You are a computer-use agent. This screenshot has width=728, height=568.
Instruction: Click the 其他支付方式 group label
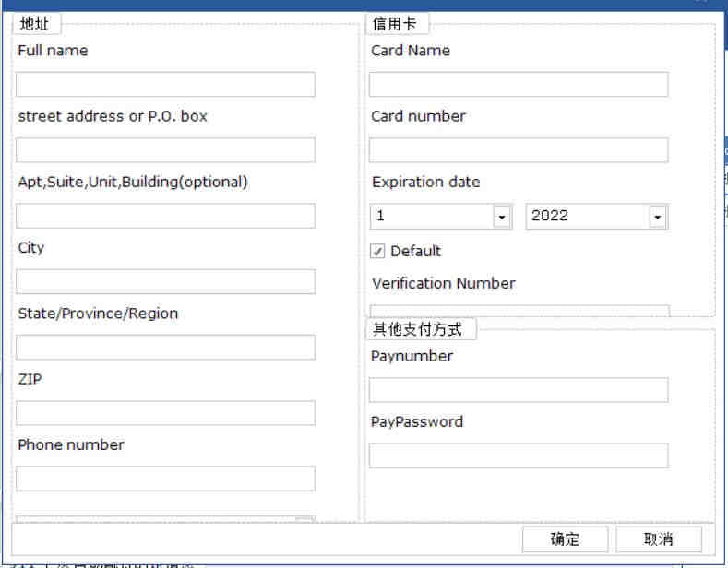click(x=417, y=329)
